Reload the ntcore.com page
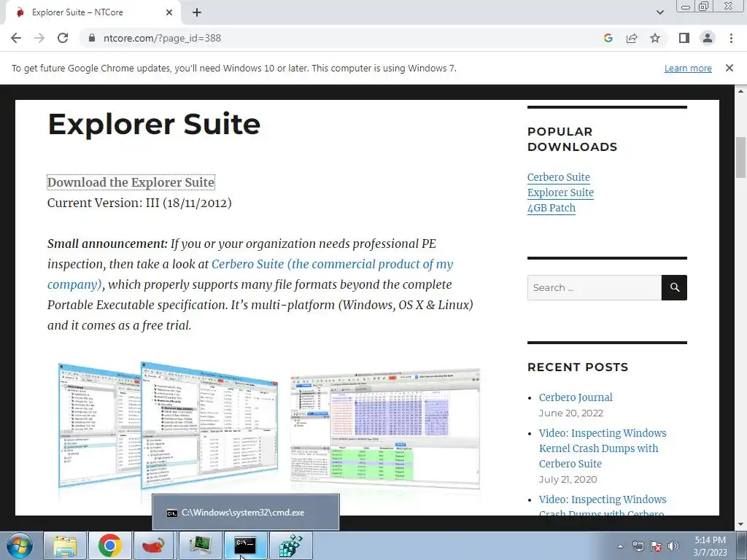This screenshot has height=560, width=747. (x=63, y=38)
